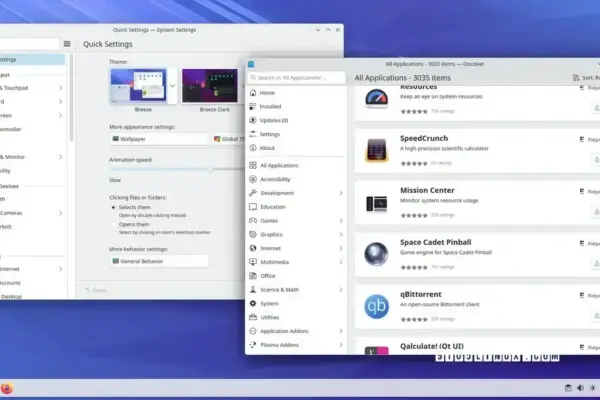
Task: Click the Office category icon
Action: [x=253, y=276]
